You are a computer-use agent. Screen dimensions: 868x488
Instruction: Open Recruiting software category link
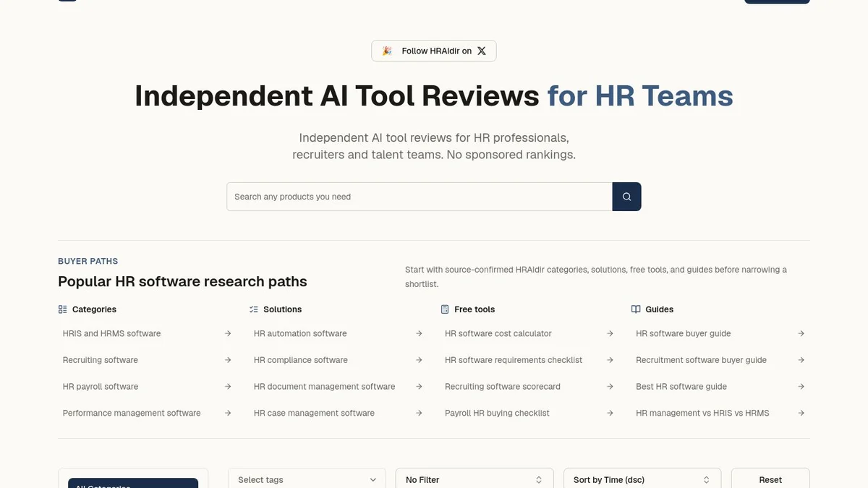(101, 360)
